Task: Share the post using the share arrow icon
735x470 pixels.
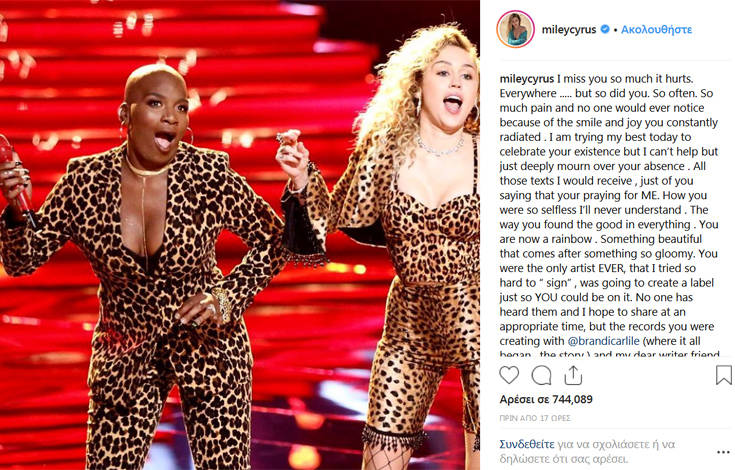Action: [573, 375]
